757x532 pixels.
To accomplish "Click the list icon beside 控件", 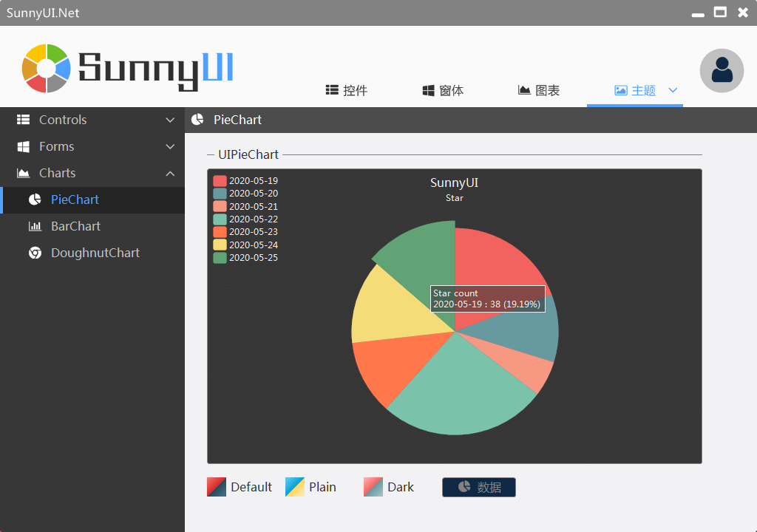I will [x=332, y=90].
